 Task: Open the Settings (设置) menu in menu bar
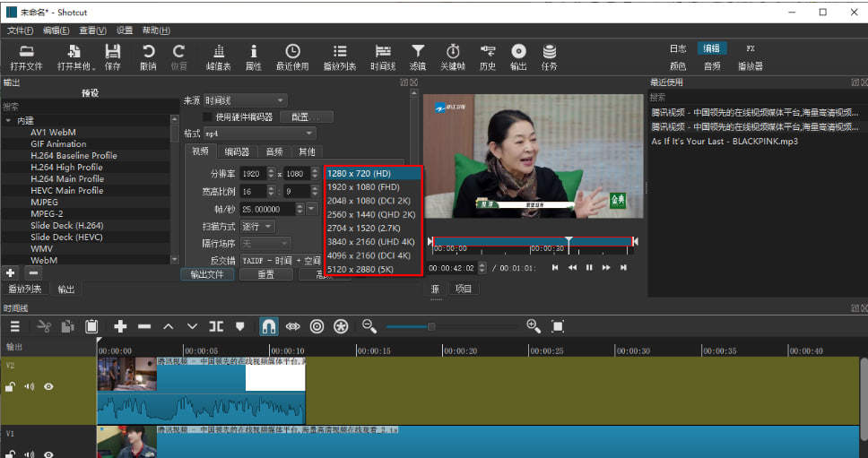[x=125, y=30]
